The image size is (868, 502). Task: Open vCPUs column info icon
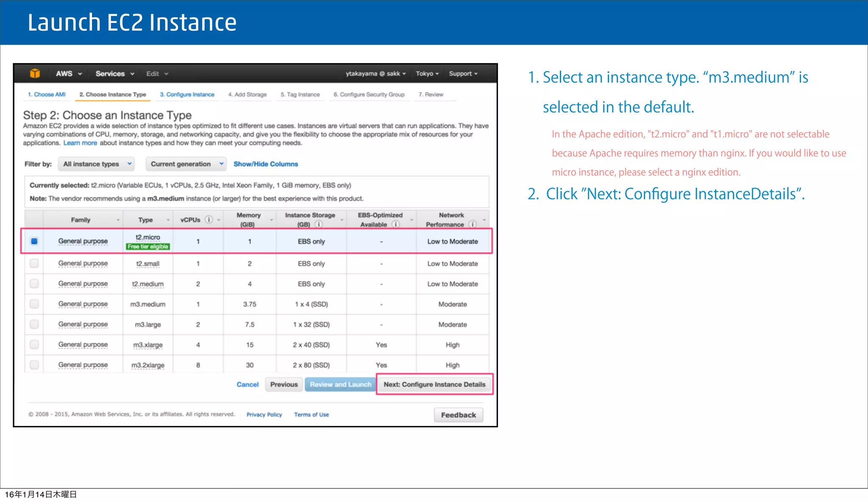pos(209,220)
